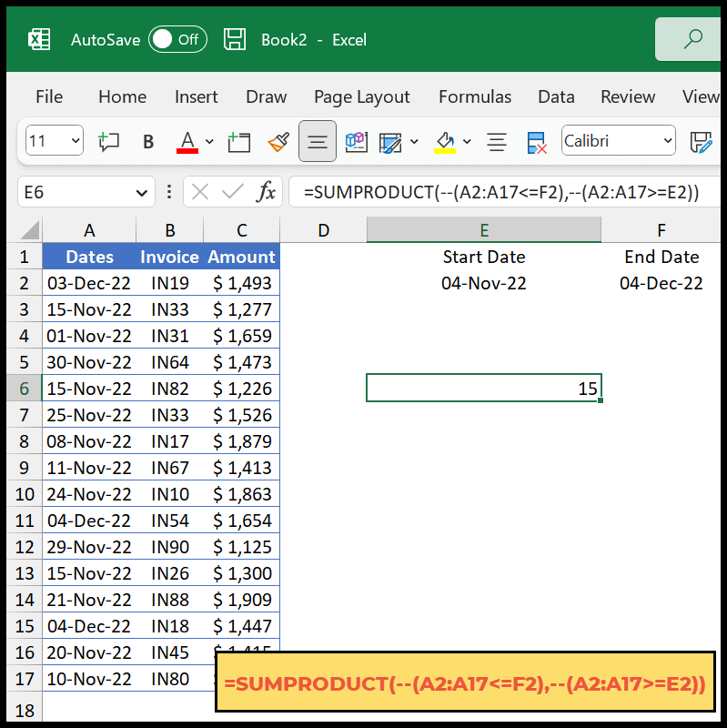
Task: Expand the fill color dropdown arrow
Action: point(467,141)
